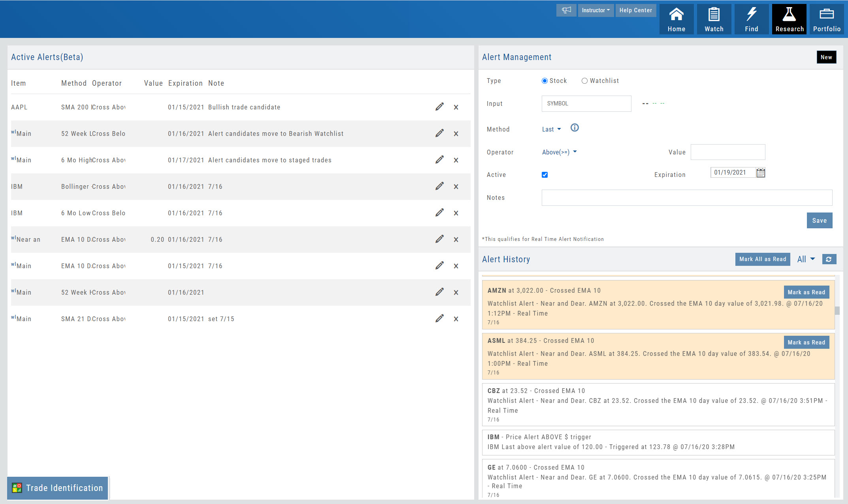Edit the Main EMA 10 alert expiring 01/15/2021
The height and width of the screenshot is (504, 848).
439,266
